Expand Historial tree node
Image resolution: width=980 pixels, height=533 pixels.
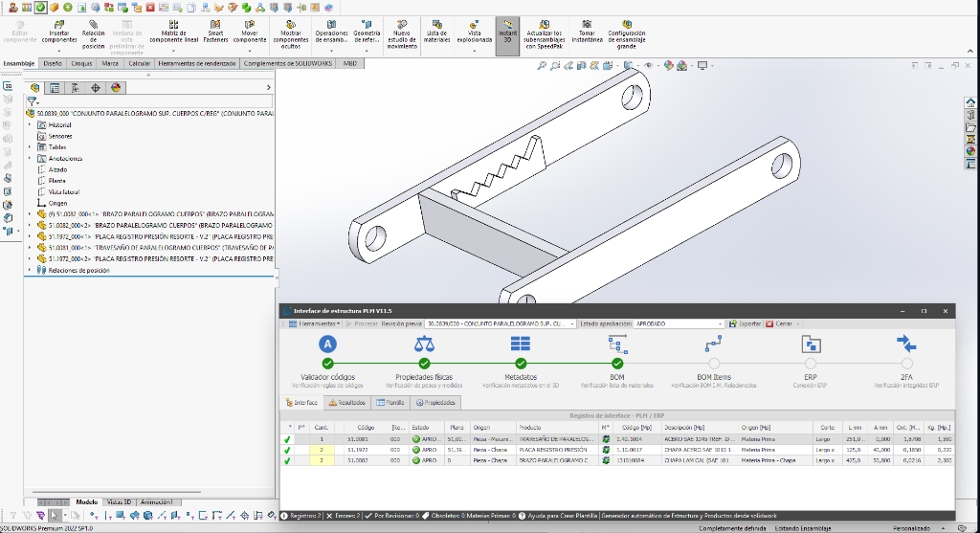tap(30, 125)
